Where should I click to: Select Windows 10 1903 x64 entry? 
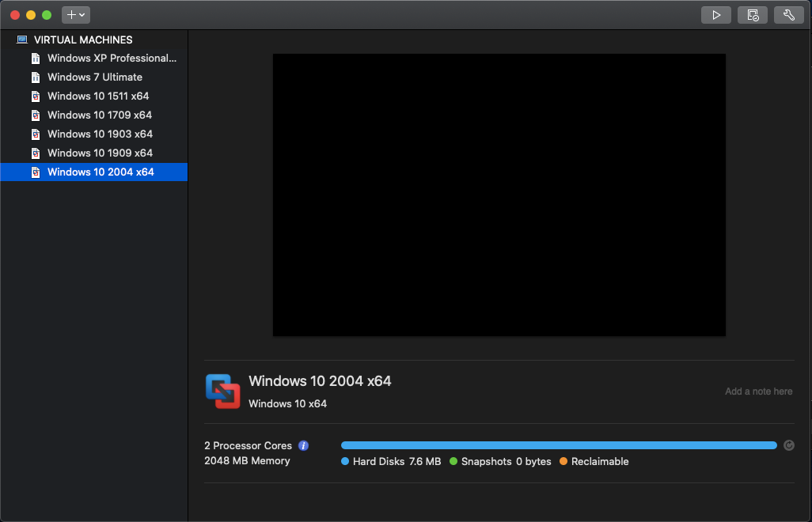click(93, 134)
